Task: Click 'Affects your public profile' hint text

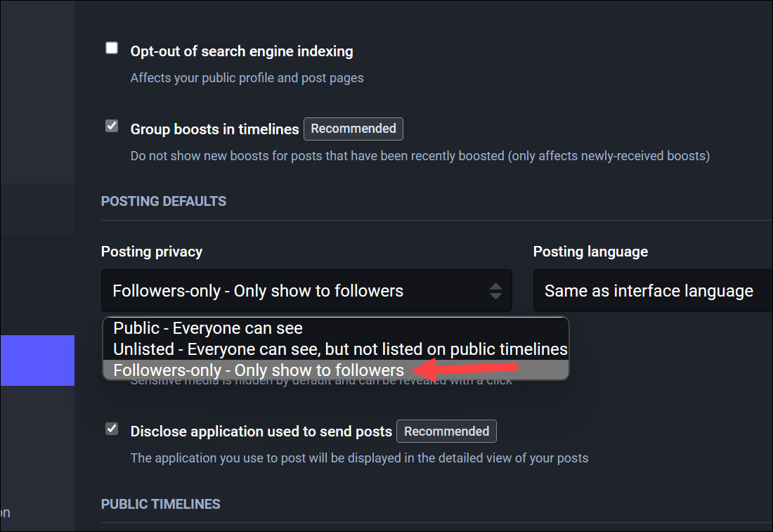Action: [x=247, y=78]
